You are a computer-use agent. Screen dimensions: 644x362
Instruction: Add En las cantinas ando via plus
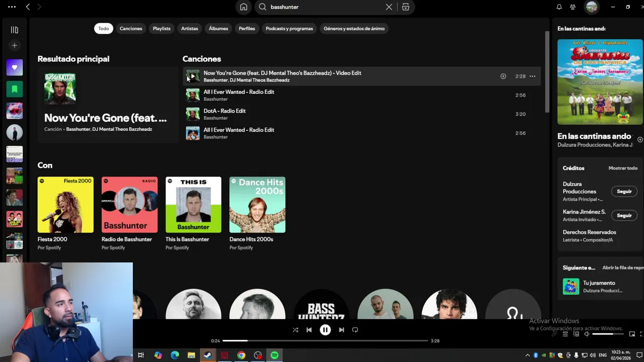tap(640, 140)
